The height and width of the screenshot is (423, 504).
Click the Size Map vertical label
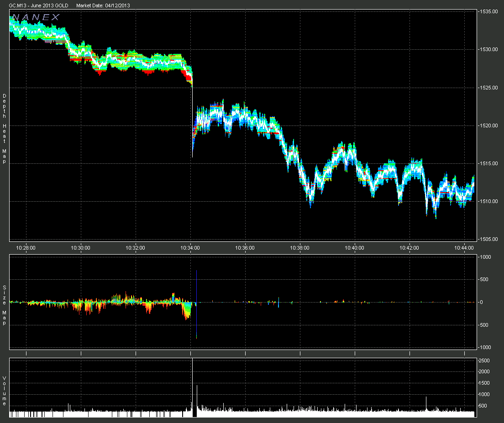tap(4, 305)
